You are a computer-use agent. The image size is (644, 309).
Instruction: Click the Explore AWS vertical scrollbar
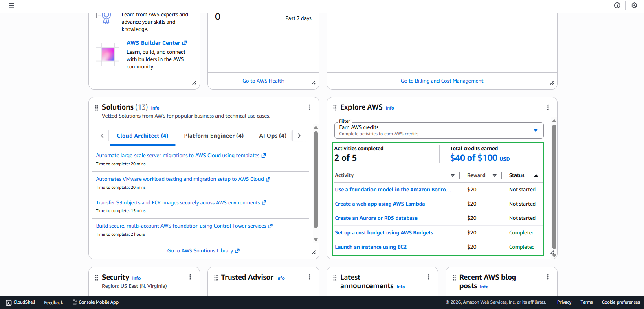554,186
